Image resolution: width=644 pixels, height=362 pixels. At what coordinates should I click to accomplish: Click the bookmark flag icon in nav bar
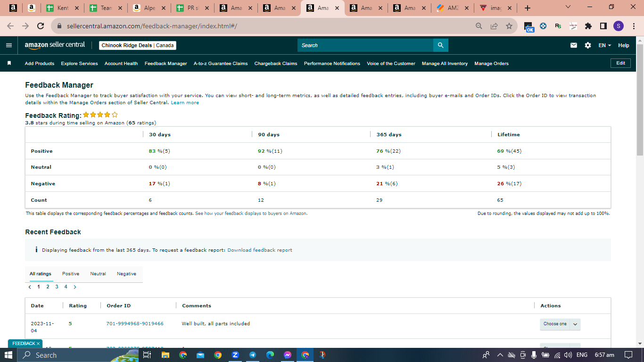(x=9, y=63)
